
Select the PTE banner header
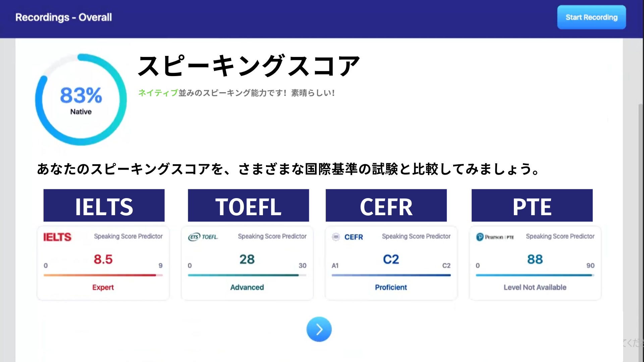532,205
